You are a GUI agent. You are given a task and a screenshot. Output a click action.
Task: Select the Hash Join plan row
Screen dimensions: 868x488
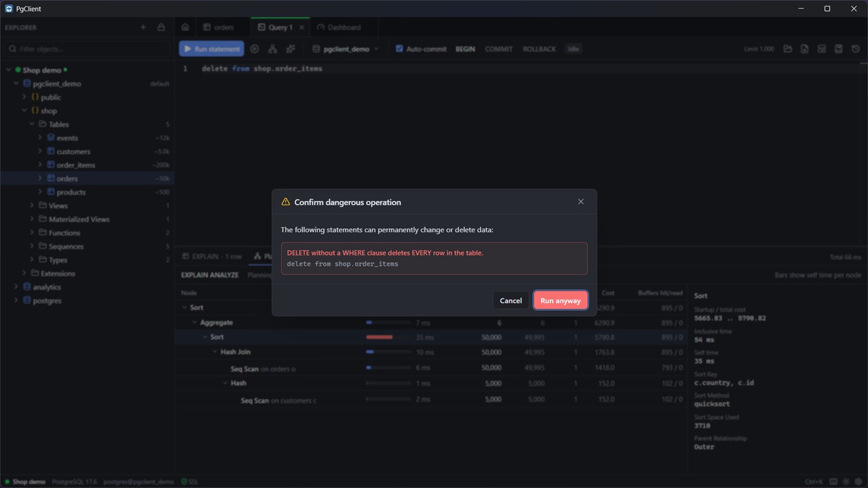coord(431,352)
